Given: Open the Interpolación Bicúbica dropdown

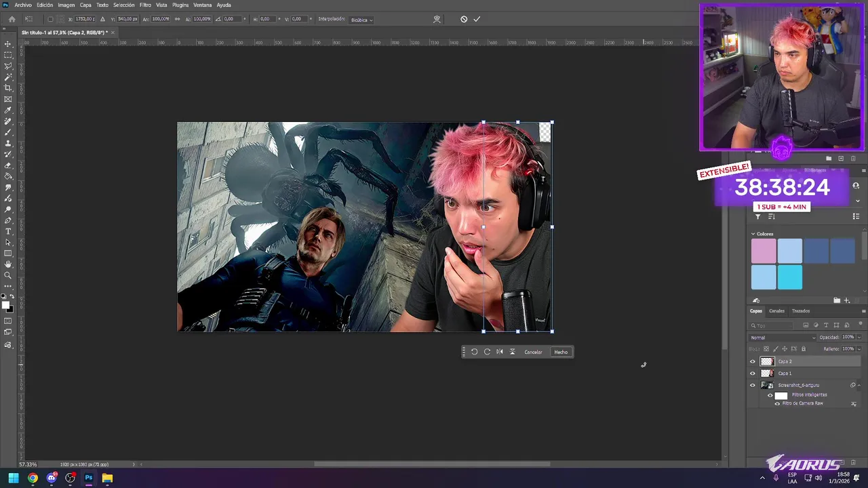Looking at the screenshot, I should point(361,20).
